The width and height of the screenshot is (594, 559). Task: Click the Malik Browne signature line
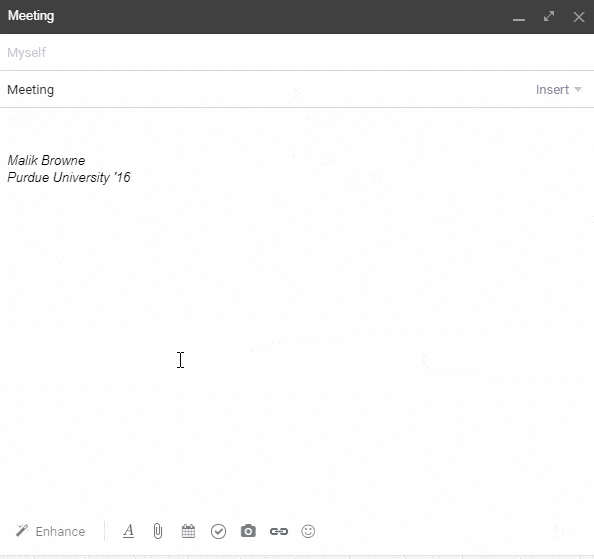[x=46, y=160]
